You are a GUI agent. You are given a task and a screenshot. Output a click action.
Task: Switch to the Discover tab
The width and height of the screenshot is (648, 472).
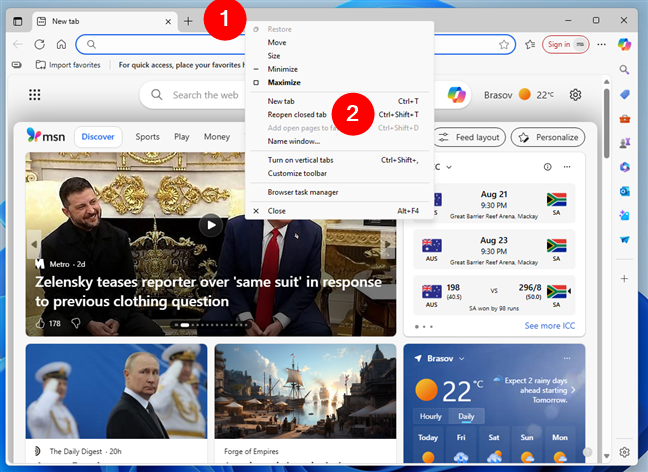pos(98,137)
